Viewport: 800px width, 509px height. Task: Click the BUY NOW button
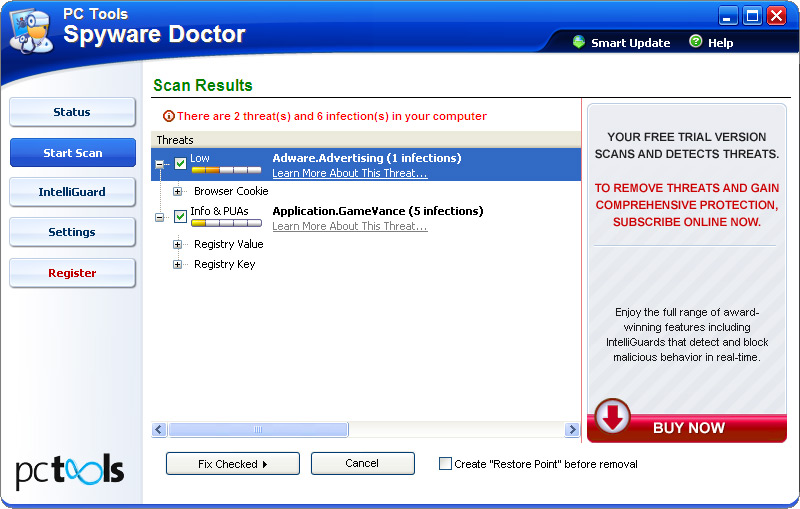tap(687, 428)
